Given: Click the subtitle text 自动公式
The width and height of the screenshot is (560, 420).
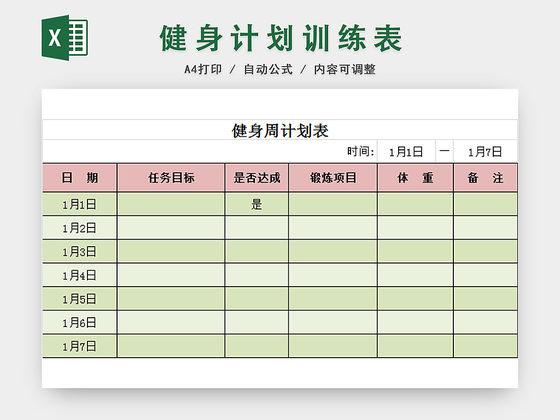Looking at the screenshot, I should tap(268, 69).
